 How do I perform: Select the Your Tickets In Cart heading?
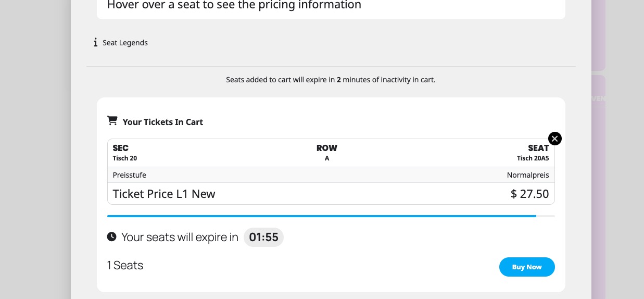162,122
